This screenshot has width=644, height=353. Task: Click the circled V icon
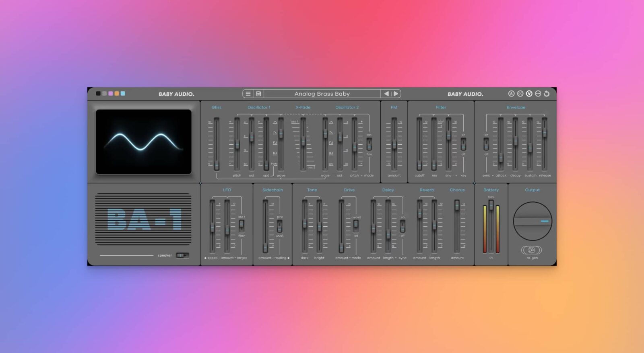point(529,94)
